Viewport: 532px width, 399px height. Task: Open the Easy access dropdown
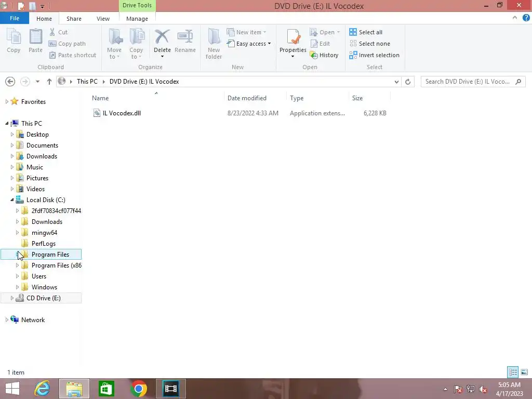[249, 44]
